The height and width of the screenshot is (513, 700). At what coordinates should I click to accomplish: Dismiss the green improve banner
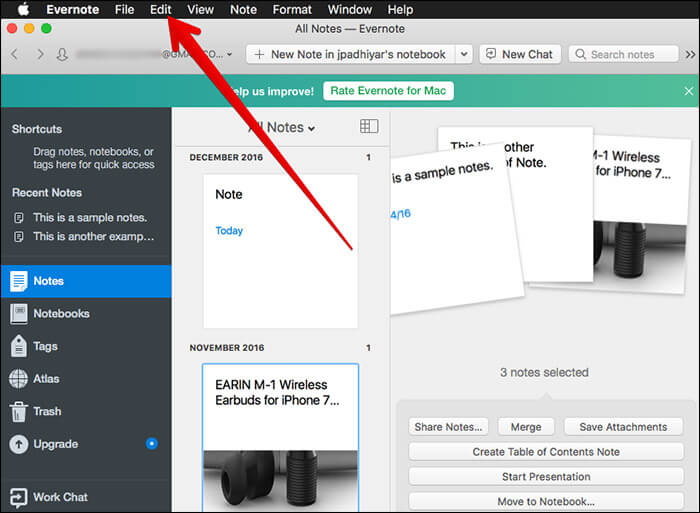(688, 91)
